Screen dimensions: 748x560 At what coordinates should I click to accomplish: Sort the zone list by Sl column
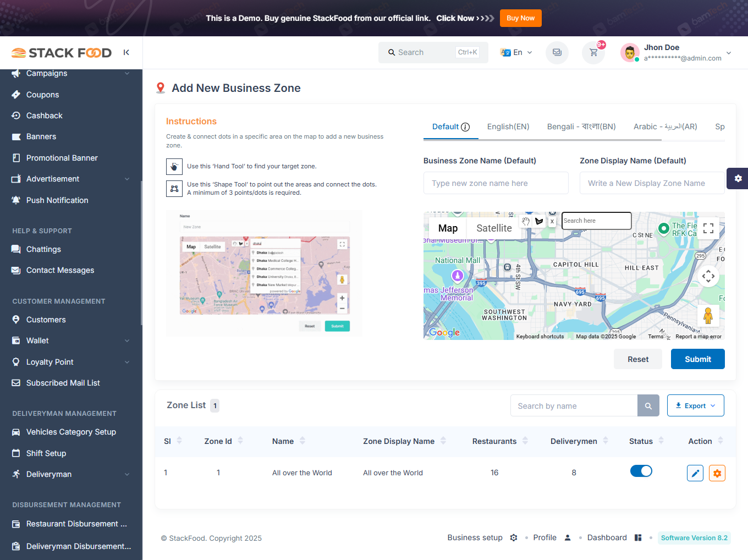(x=179, y=441)
